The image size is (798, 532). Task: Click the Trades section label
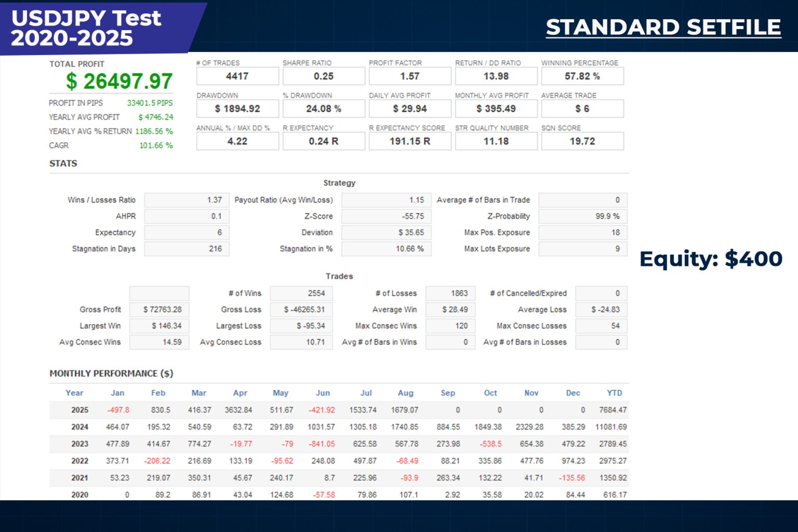click(339, 276)
